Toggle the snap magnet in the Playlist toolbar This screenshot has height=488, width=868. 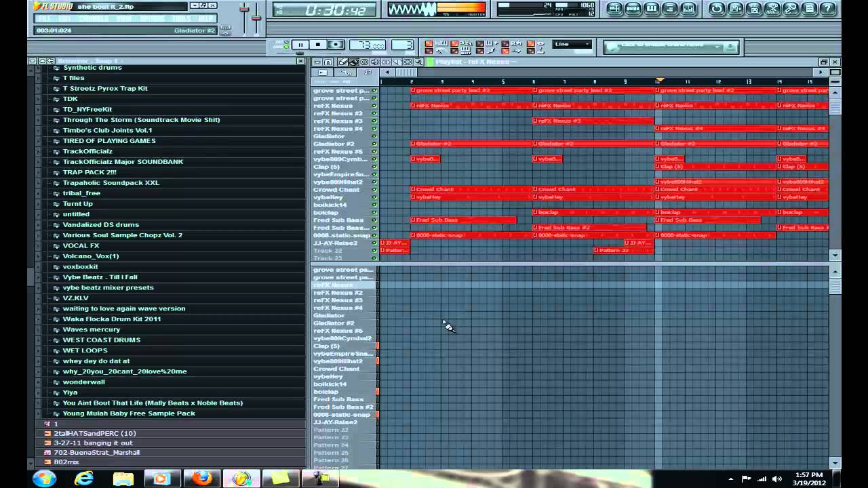(329, 62)
